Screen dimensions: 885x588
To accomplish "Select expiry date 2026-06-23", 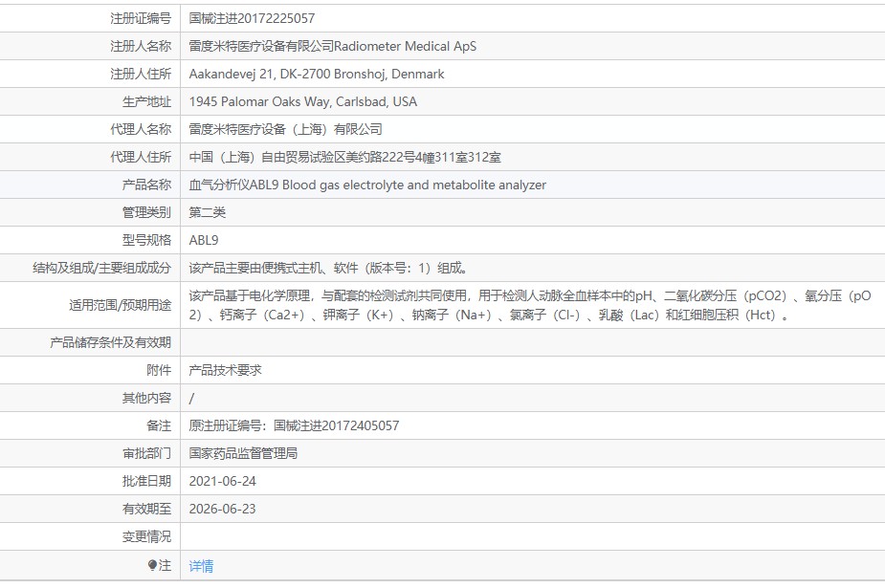I will click(222, 509).
